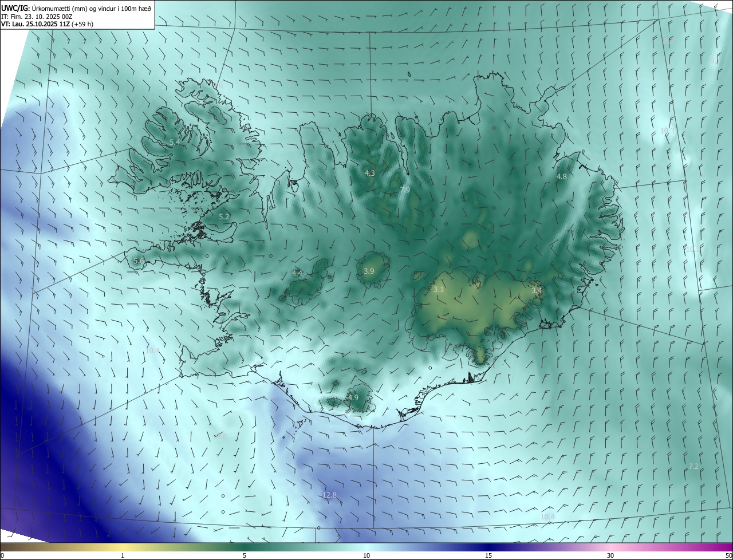Click the 30 tick on color scale
The image size is (733, 560).
tap(610, 555)
